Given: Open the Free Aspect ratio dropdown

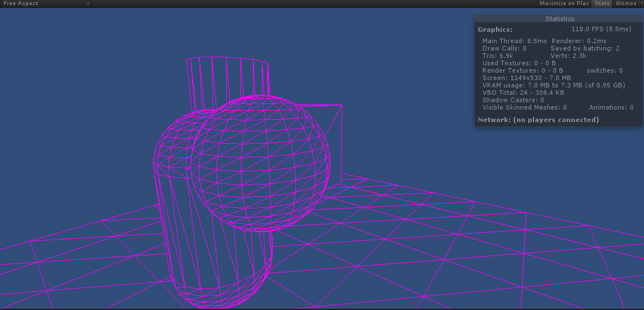Looking at the screenshot, I should pyautogui.click(x=45, y=4).
